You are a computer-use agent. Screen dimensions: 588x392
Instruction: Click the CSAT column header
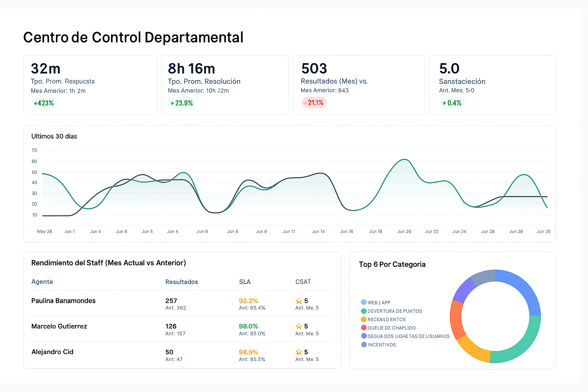(x=303, y=282)
